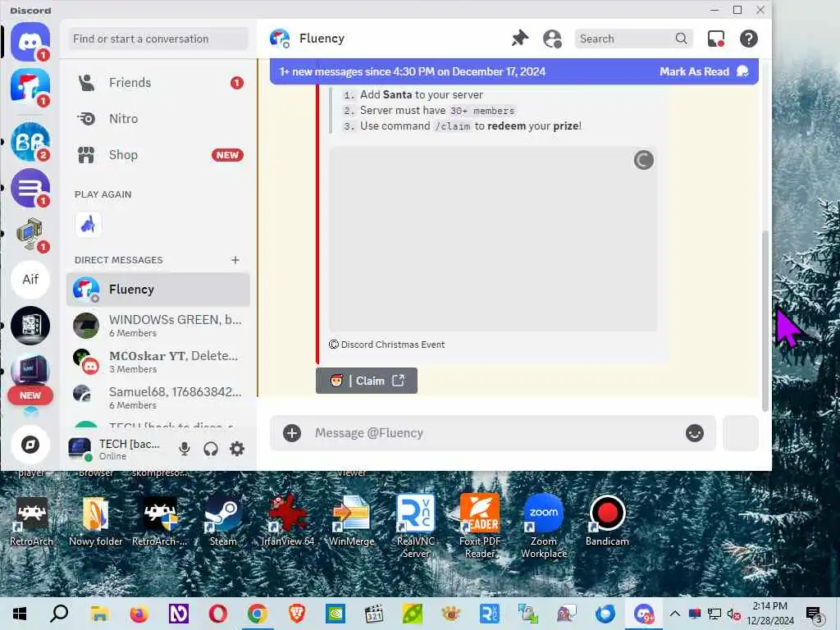
Task: Toggle microphone mute
Action: click(x=185, y=449)
